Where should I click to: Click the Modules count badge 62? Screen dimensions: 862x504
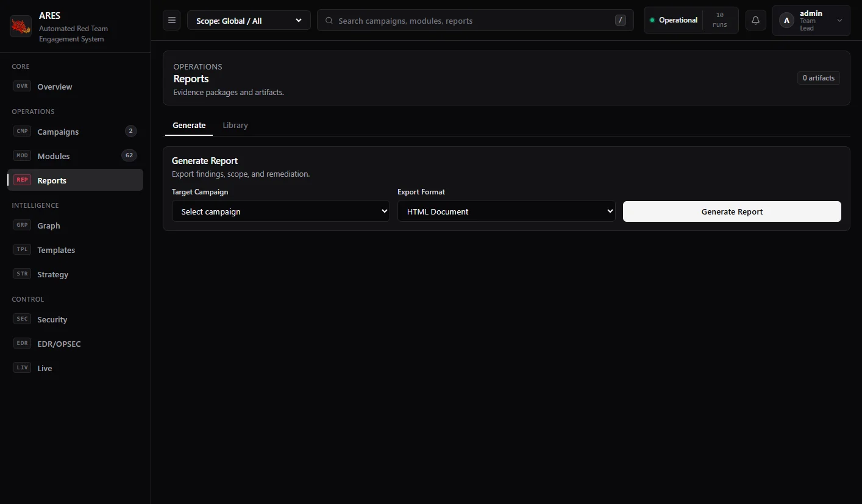[x=129, y=155]
